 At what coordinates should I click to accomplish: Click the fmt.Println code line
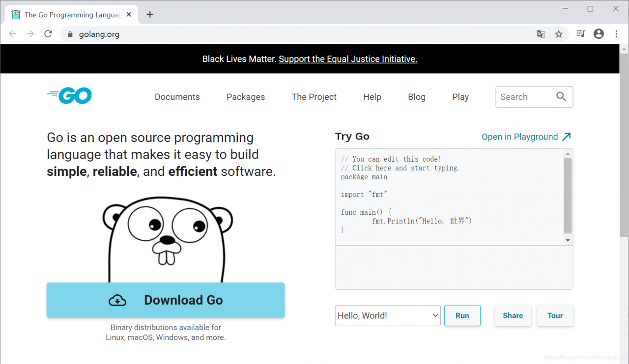click(422, 221)
